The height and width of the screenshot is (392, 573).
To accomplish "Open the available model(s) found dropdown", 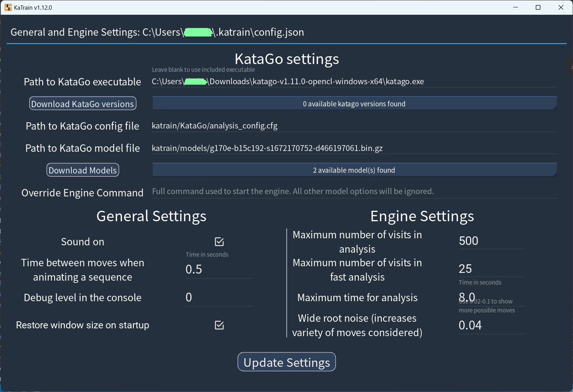I will pyautogui.click(x=354, y=170).
